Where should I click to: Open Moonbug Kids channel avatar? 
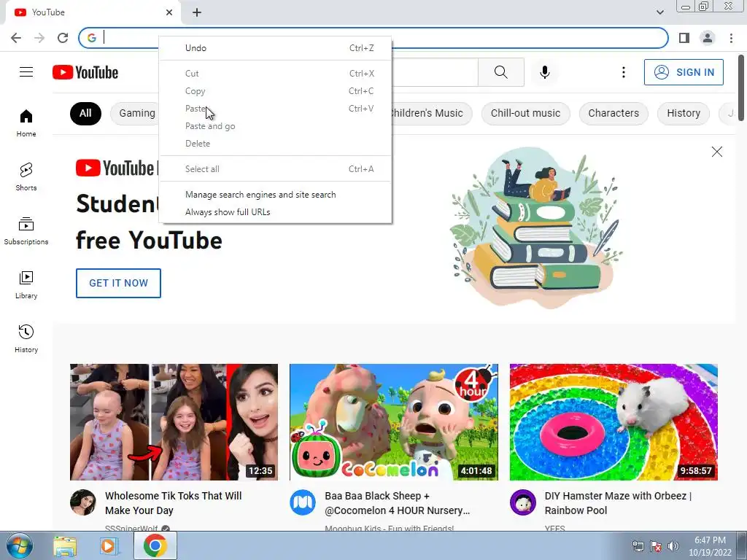[303, 502]
